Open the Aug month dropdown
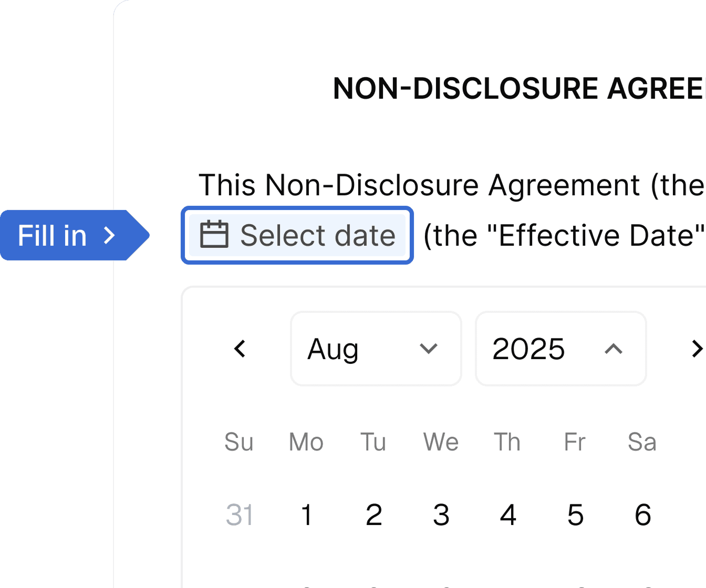This screenshot has width=706, height=588. [x=376, y=349]
